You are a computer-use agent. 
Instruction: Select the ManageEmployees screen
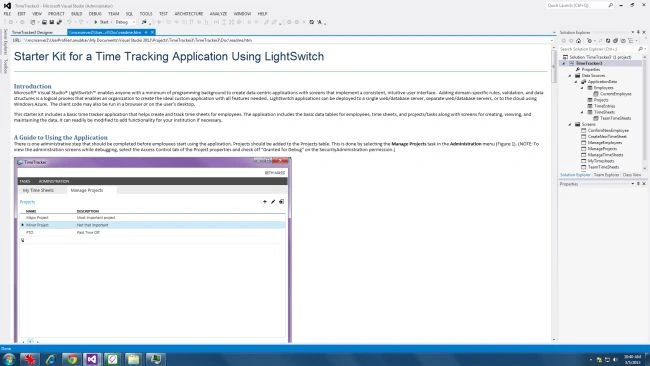605,143
